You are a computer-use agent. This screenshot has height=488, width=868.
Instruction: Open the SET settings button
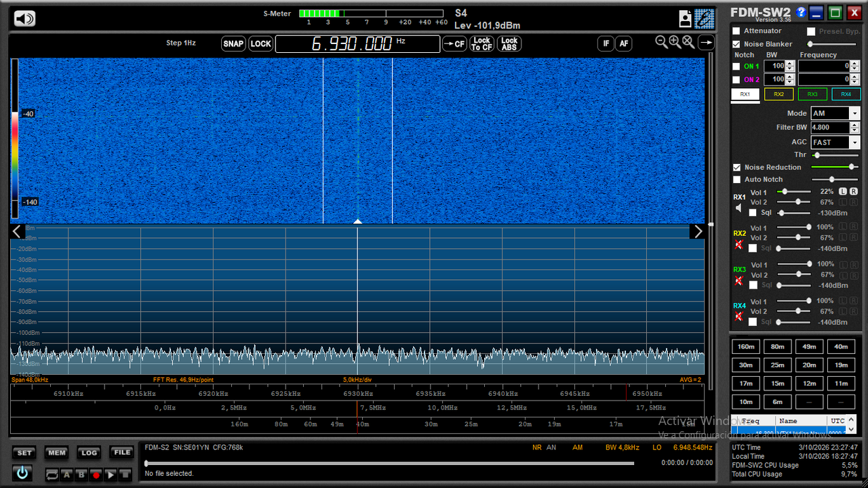24,453
